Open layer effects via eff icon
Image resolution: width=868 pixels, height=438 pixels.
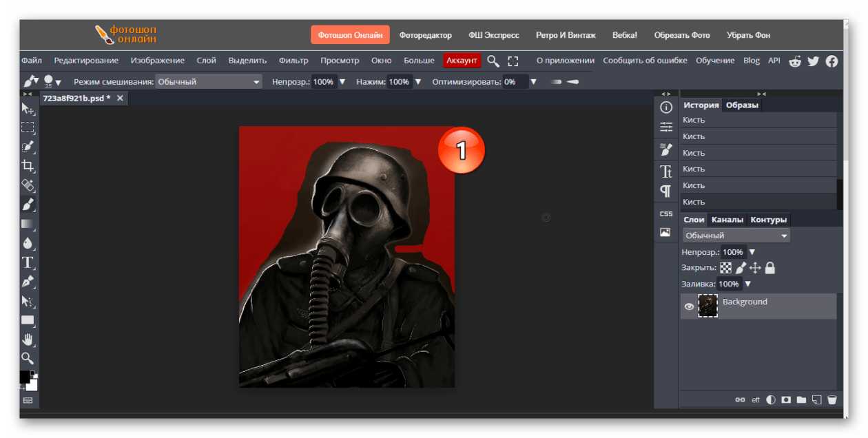tap(756, 399)
